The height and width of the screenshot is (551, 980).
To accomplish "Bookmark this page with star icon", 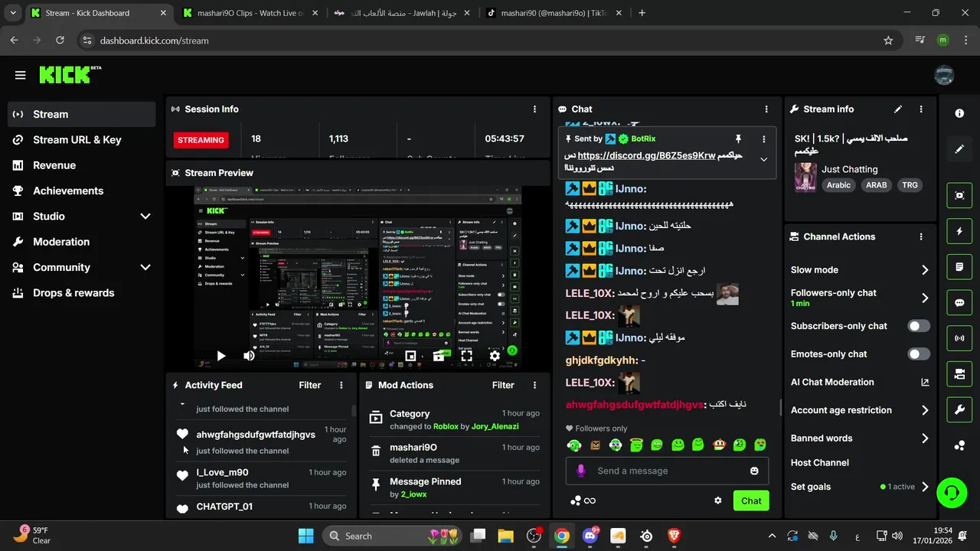I will point(888,41).
